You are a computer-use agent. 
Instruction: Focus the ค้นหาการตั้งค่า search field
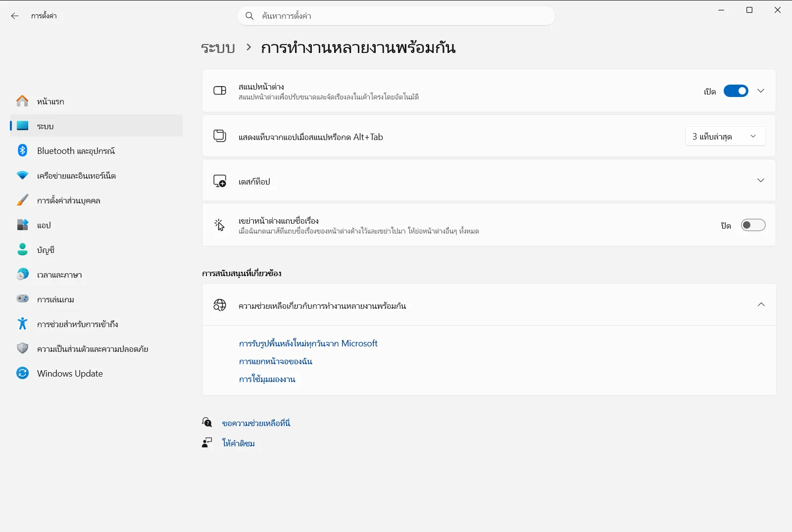[396, 16]
